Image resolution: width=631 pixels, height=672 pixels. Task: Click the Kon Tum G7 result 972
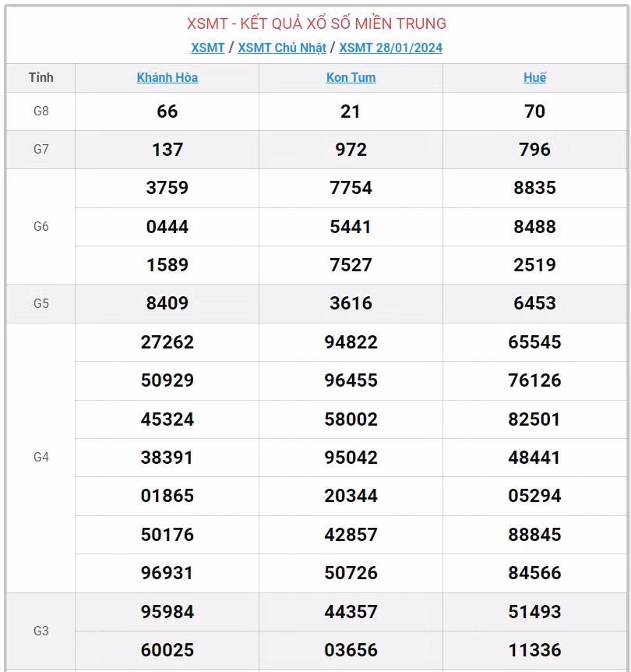351,150
